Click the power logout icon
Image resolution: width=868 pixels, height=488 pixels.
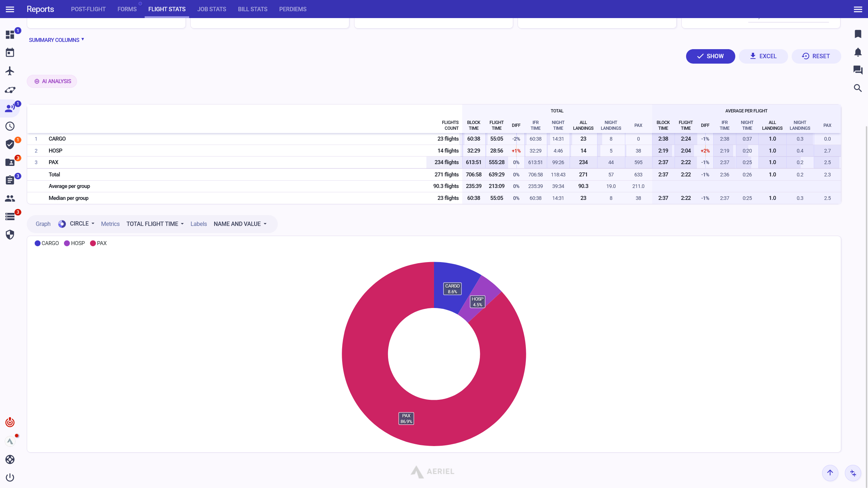click(x=10, y=478)
